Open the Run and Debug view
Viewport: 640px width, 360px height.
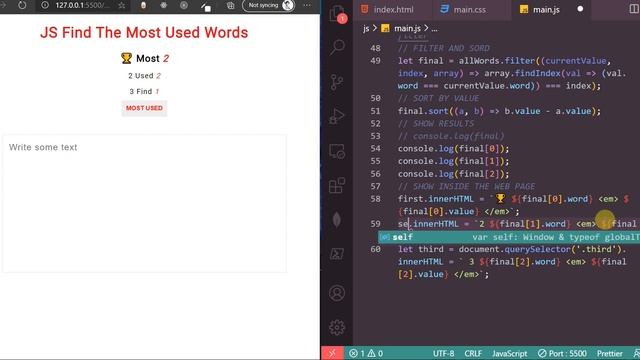[337, 116]
